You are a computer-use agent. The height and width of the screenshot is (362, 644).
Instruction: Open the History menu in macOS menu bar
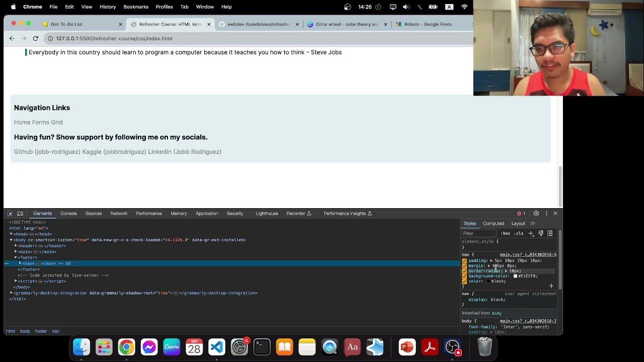click(x=108, y=7)
